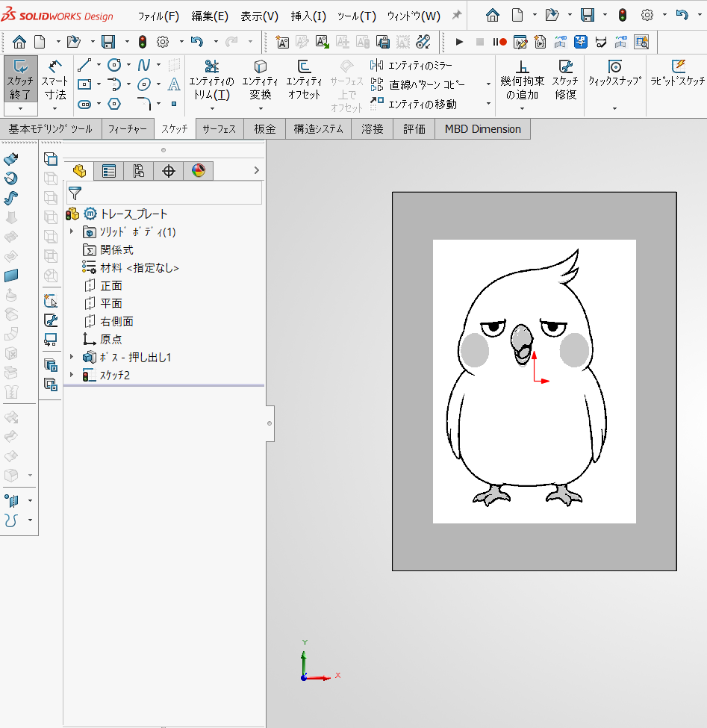Click Offset Entities (エンティティオフセット)
The image size is (707, 728).
click(x=304, y=80)
